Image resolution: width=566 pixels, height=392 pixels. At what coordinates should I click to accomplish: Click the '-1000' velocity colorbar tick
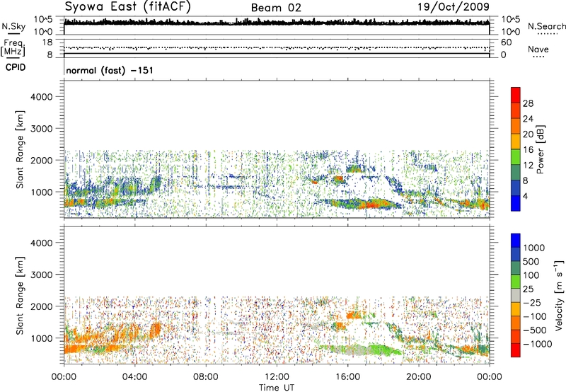[x=538, y=344]
